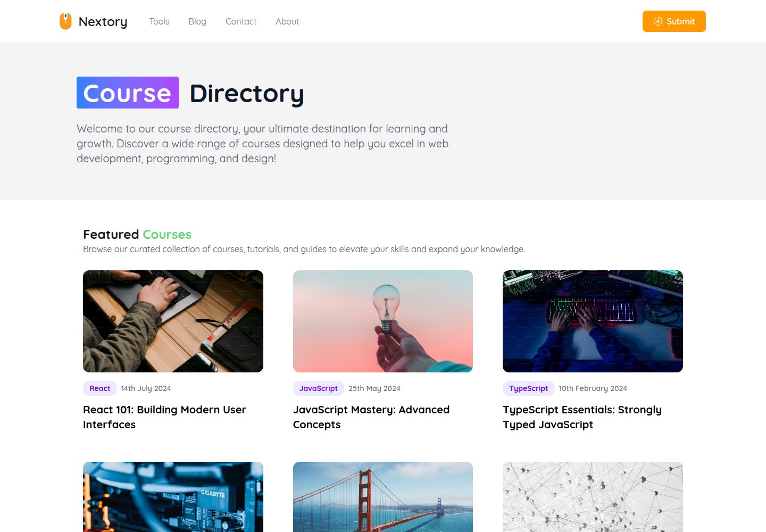This screenshot has width=766, height=532.
Task: Open the network nodes course thumbnail
Action: pos(593,497)
